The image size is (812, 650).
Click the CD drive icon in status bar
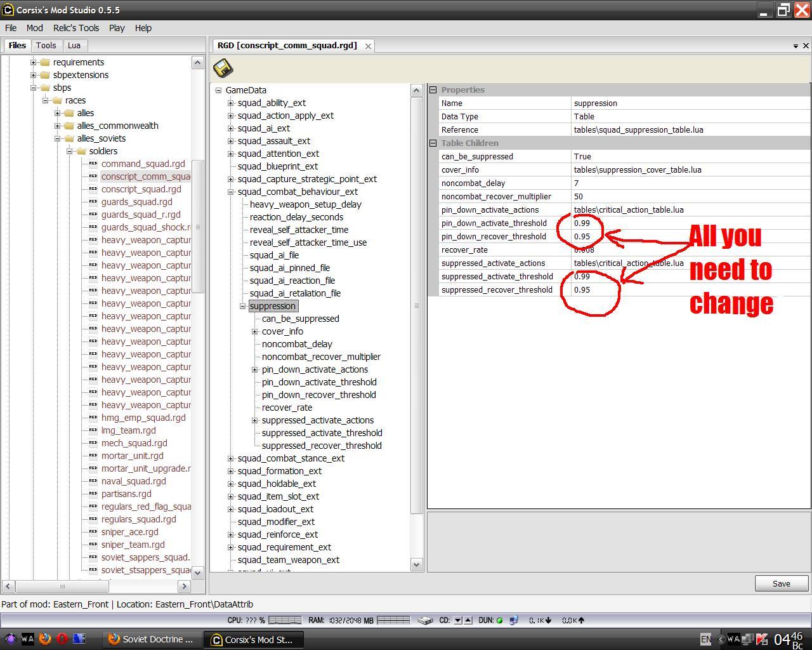tap(425, 620)
